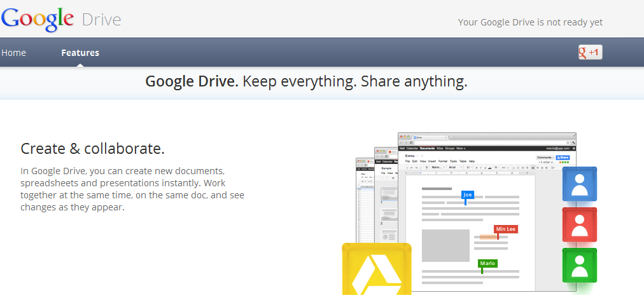This screenshot has width=644, height=300.
Task: Click the yellow Google Drive triangle icon
Action: (x=376, y=270)
